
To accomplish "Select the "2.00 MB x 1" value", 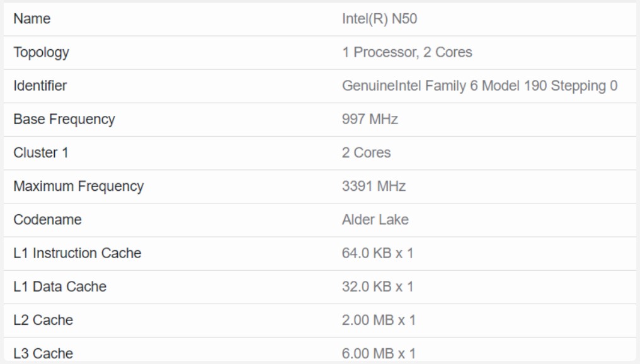I will click(x=379, y=320).
